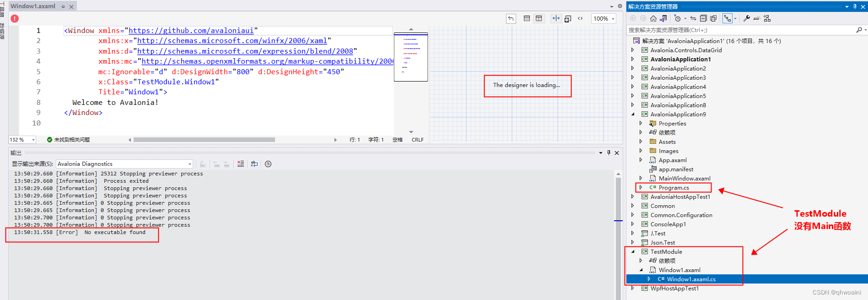The image size is (868, 300).
Task: Open the 132 % editor zoom dropdown
Action: pyautogui.click(x=22, y=140)
